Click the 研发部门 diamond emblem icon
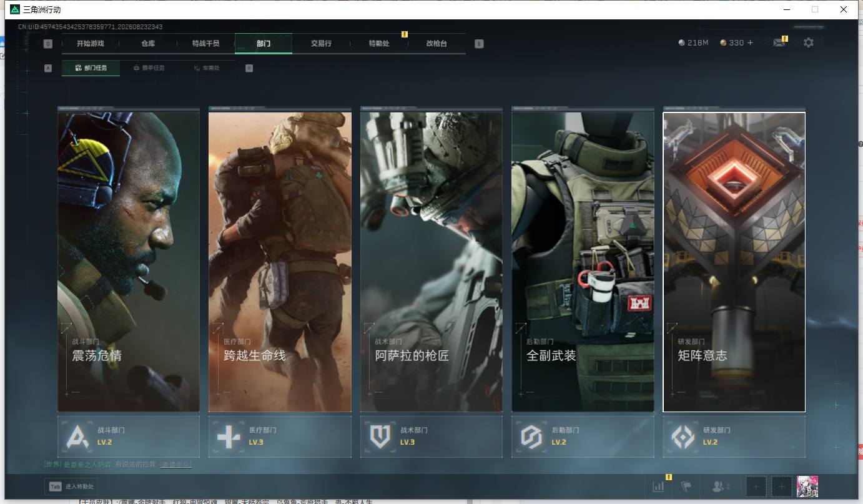The height and width of the screenshot is (504, 863). point(683,437)
